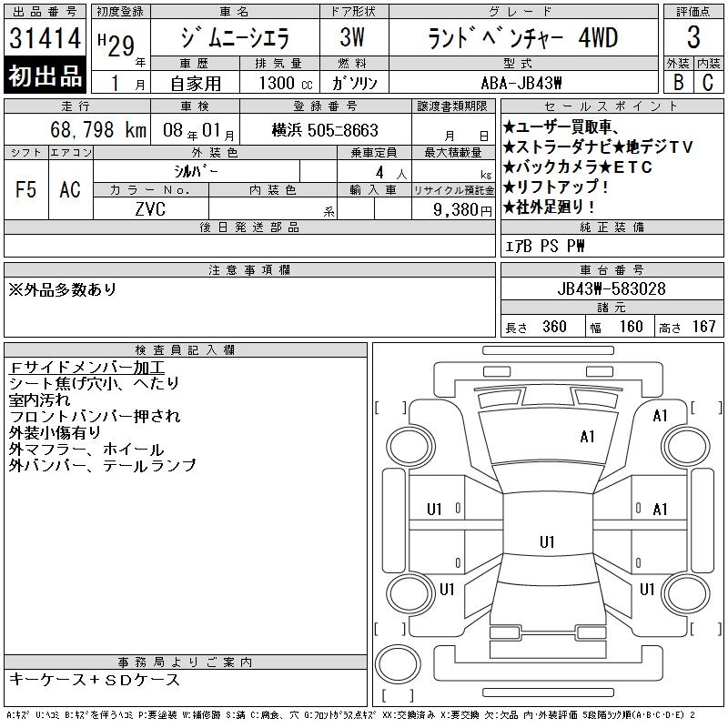This screenshot has width=728, height=728.
Task: Select the 初出品 black label
Action: click(45, 76)
